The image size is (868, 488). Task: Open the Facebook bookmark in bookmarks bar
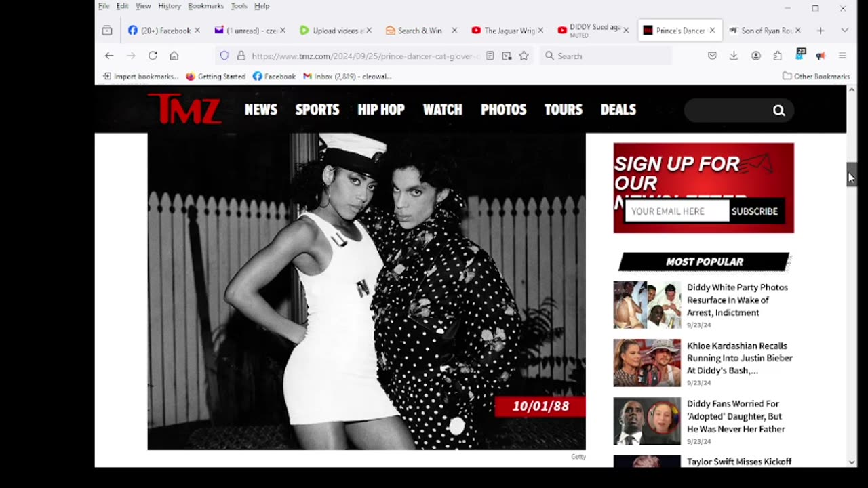tap(274, 76)
